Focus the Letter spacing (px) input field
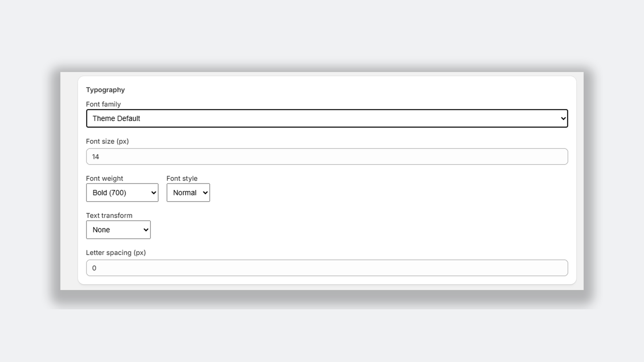This screenshot has width=644, height=362. point(327,268)
